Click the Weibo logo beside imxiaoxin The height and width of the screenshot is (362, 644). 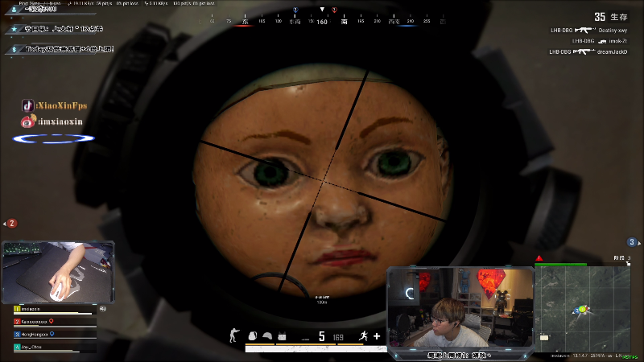click(x=28, y=121)
